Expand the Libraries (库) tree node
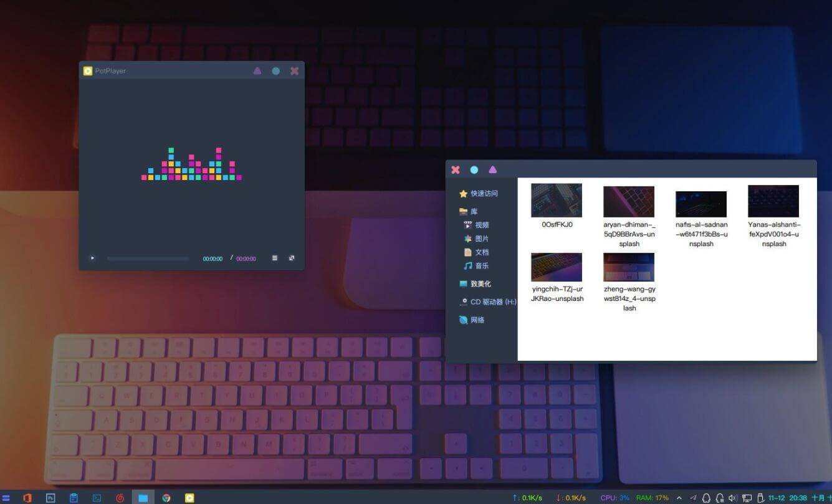The width and height of the screenshot is (832, 504). point(474,212)
